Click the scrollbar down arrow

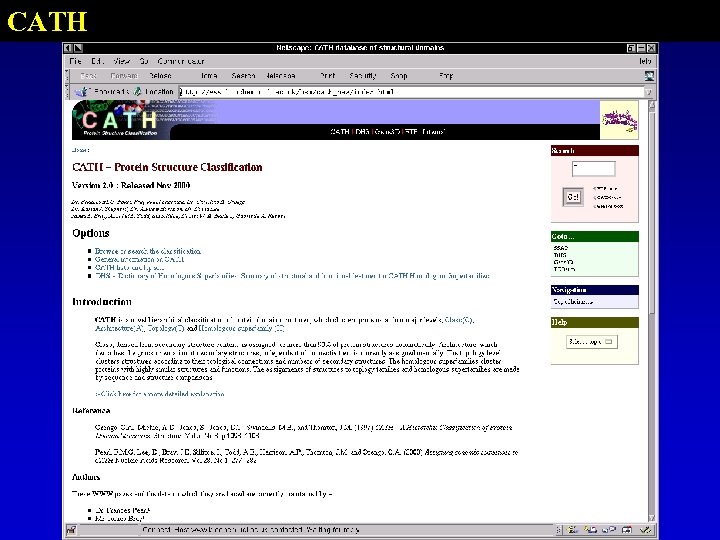pyautogui.click(x=652, y=518)
